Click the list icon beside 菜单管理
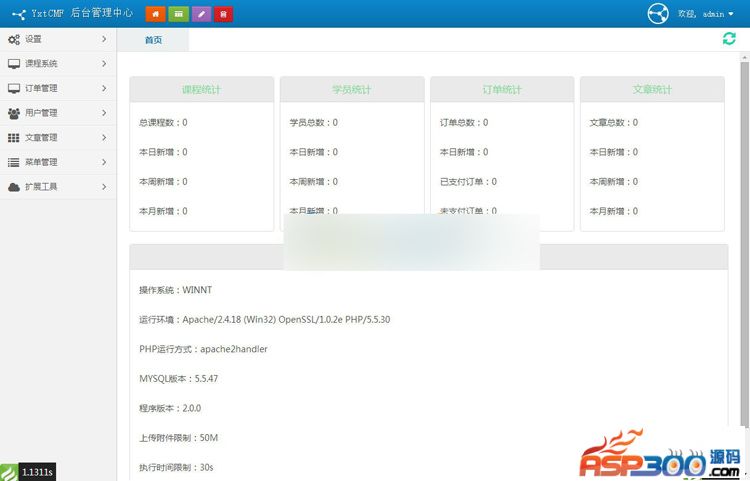Image resolution: width=750 pixels, height=481 pixels. pos(14,163)
